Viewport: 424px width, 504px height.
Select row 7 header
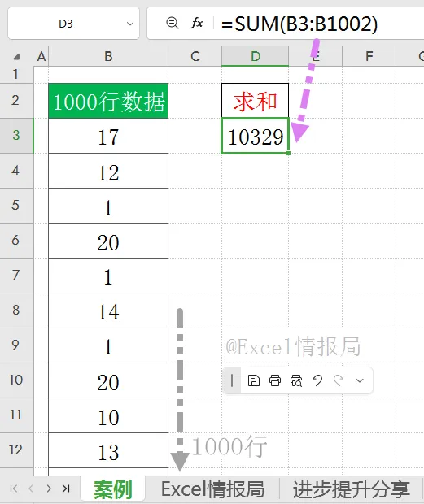16,276
